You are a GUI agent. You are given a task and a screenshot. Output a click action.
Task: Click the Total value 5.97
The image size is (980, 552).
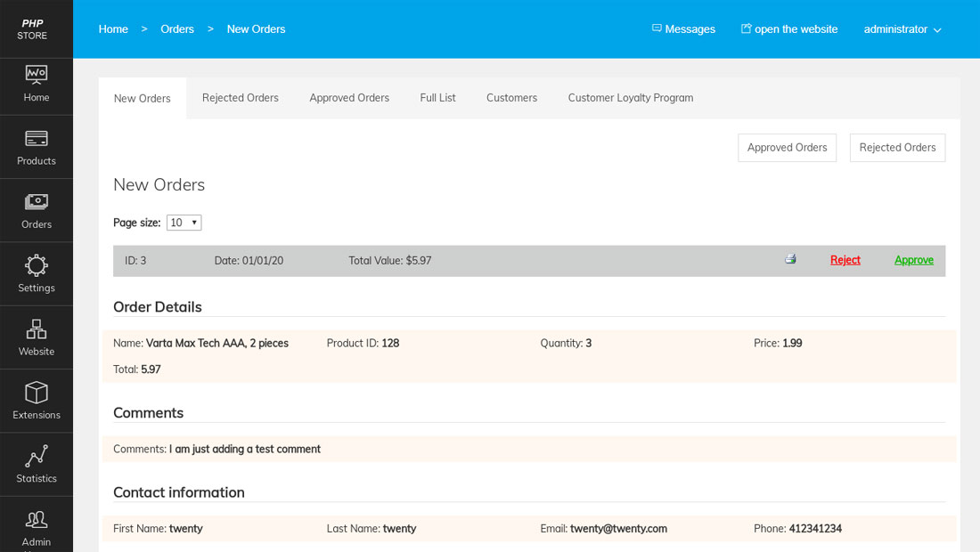click(x=151, y=369)
